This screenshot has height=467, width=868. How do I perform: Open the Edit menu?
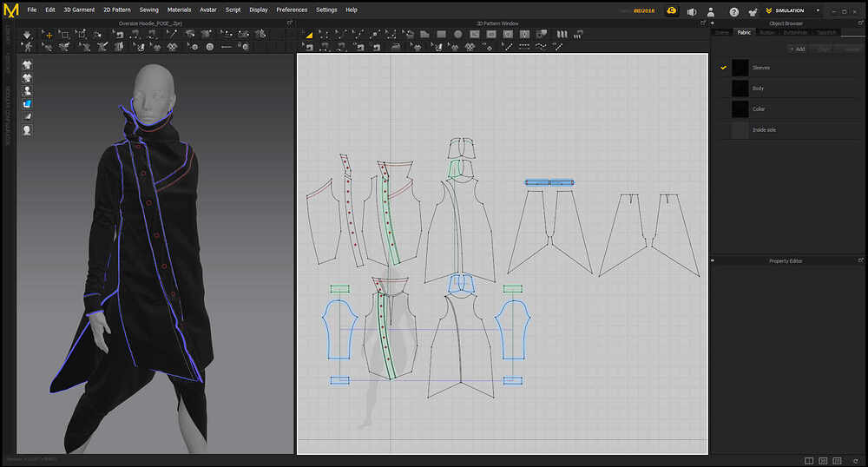pyautogui.click(x=49, y=10)
